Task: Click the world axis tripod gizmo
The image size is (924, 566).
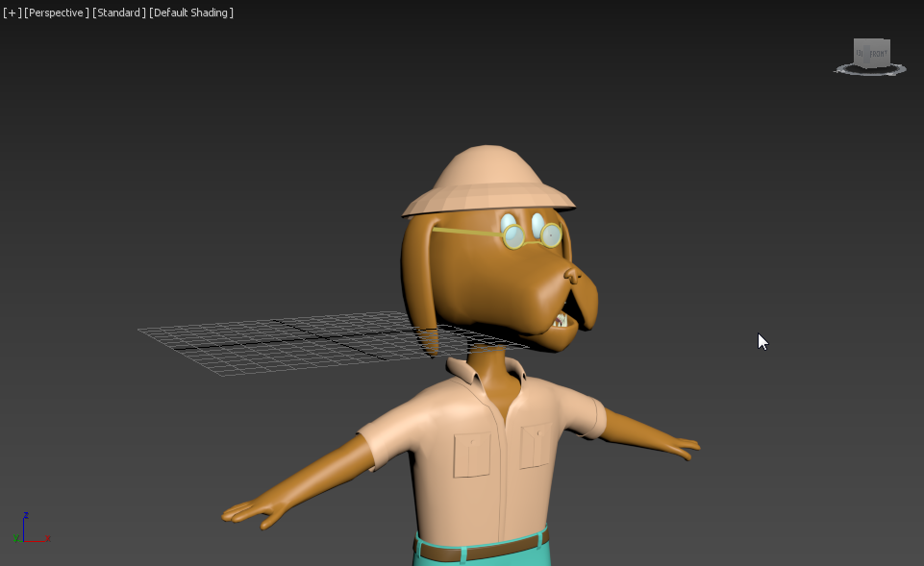Action: click(31, 528)
